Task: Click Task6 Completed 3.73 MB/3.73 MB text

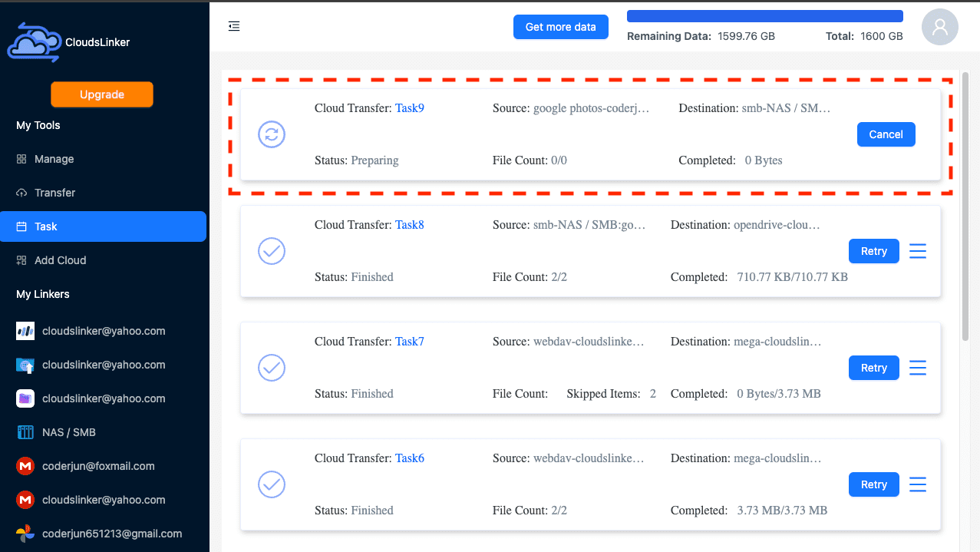Action: (x=749, y=511)
